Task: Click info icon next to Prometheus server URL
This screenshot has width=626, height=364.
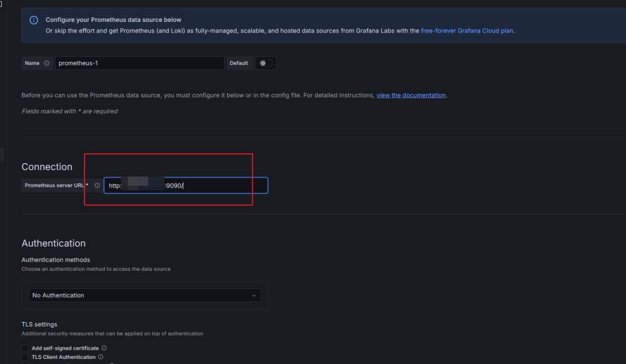Action: click(97, 186)
